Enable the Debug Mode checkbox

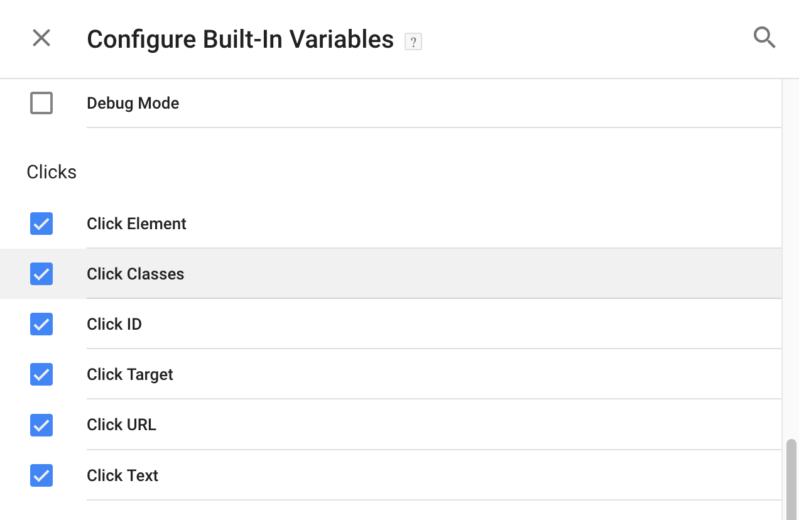41,103
